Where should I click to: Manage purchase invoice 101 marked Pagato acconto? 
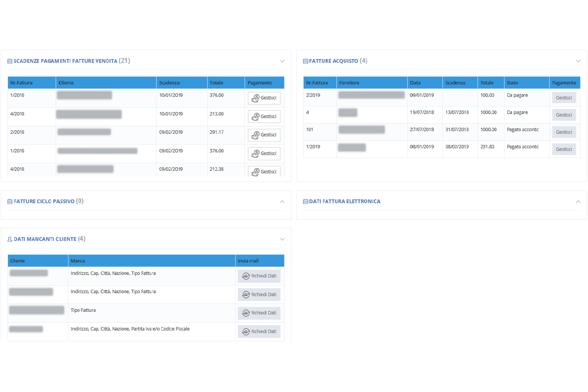click(564, 132)
